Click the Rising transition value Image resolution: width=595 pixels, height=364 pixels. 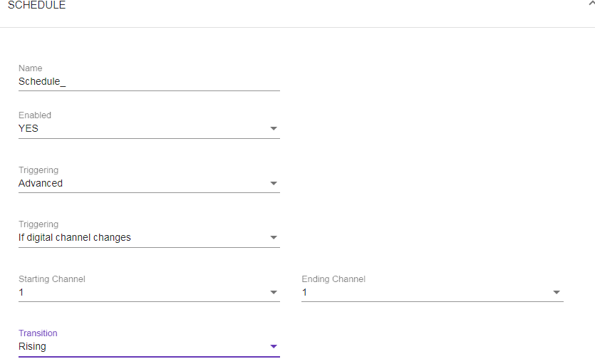pos(32,346)
